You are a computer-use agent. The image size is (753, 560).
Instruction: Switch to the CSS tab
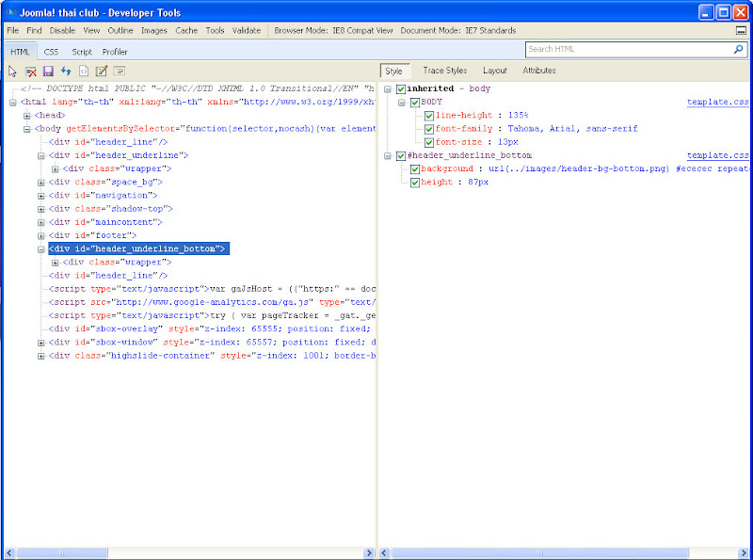(x=51, y=52)
